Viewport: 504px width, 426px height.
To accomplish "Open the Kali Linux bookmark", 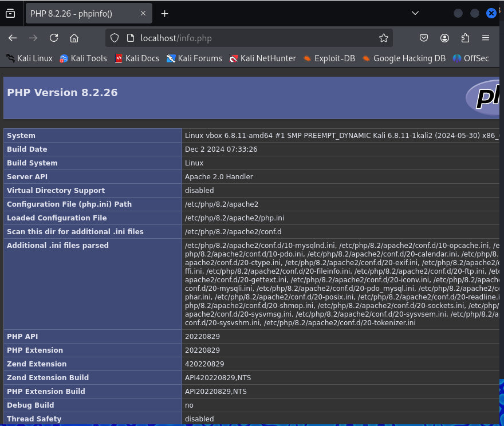I will pyautogui.click(x=29, y=58).
